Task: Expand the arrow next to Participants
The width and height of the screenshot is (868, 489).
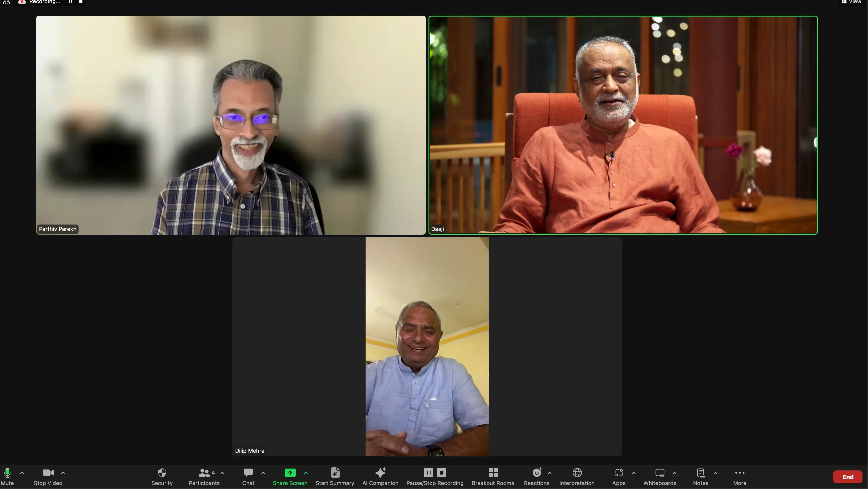Action: (222, 473)
